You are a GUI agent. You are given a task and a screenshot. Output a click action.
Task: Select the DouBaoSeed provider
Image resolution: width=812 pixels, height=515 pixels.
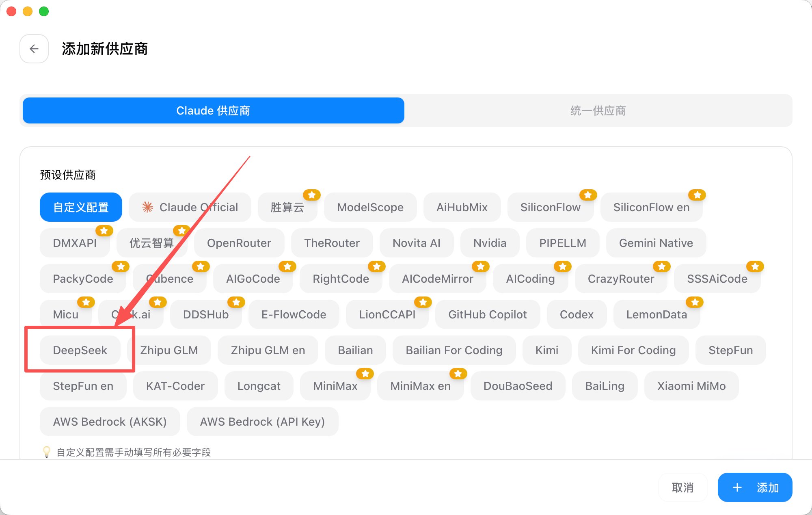tap(518, 386)
